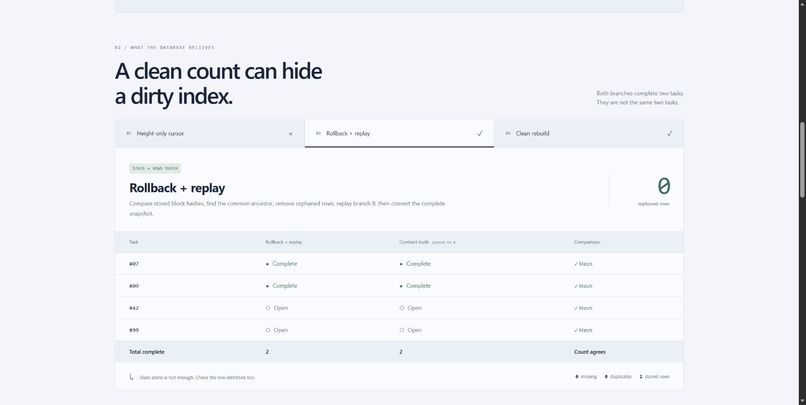This screenshot has width=806, height=405.
Task: Click the corner-arrow icon beside the footer note
Action: [x=131, y=377]
